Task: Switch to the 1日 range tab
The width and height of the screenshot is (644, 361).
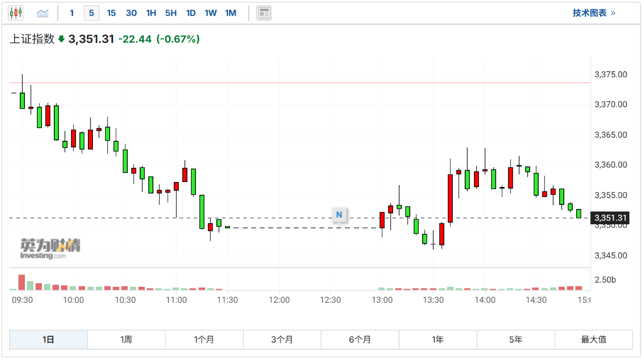Action: click(48, 340)
